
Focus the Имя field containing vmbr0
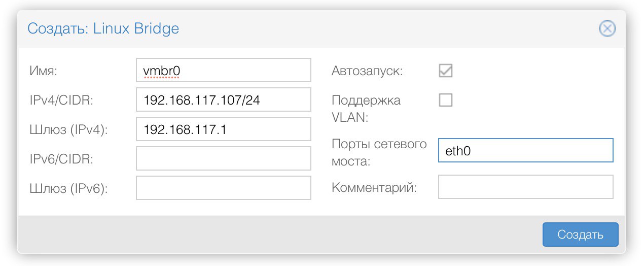[223, 70]
